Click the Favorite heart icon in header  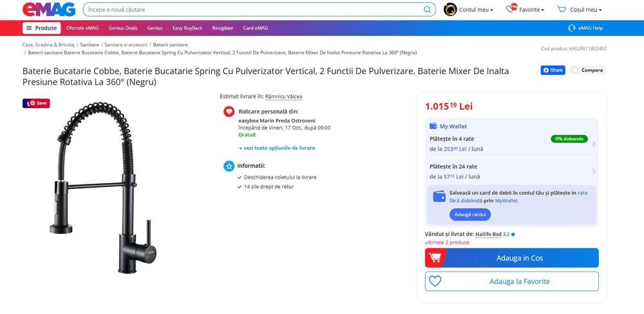pos(511,9)
